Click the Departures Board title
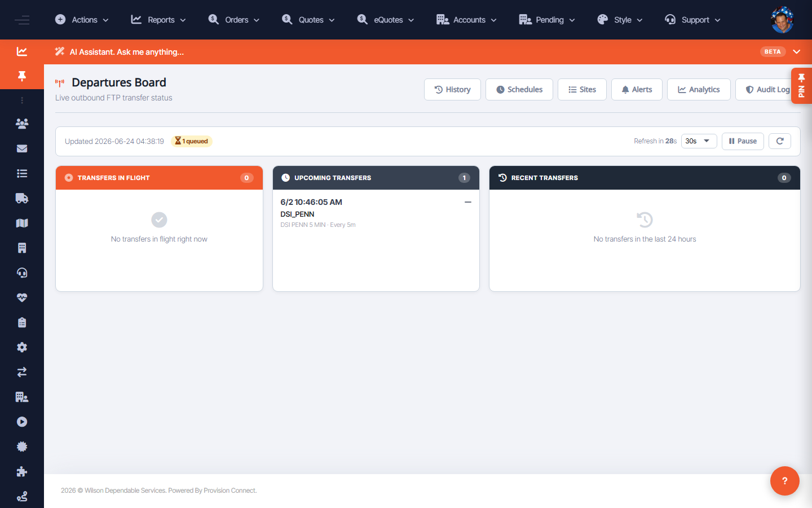The height and width of the screenshot is (508, 812). (119, 82)
